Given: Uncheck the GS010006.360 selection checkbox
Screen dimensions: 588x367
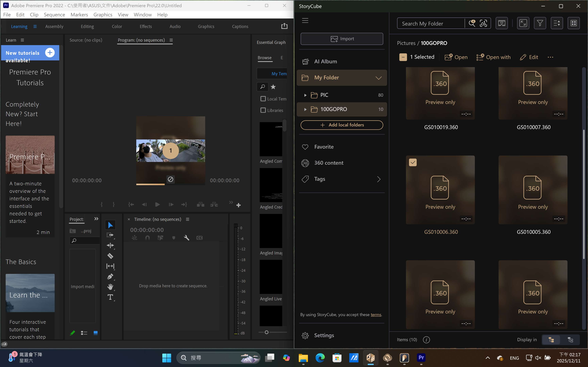Looking at the screenshot, I should (413, 162).
